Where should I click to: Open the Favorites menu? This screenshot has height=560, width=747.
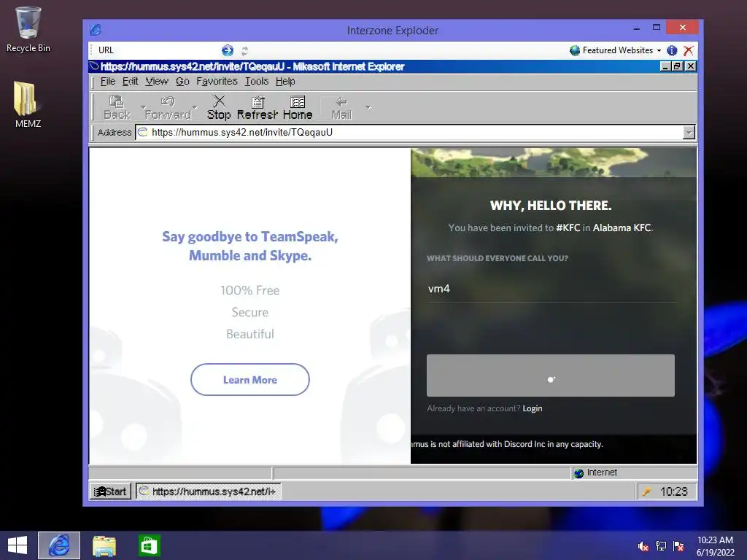217,82
